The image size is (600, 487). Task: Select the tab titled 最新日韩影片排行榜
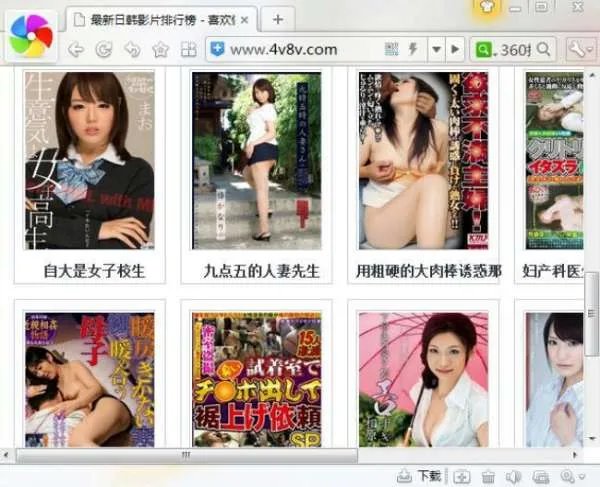pyautogui.click(x=161, y=20)
